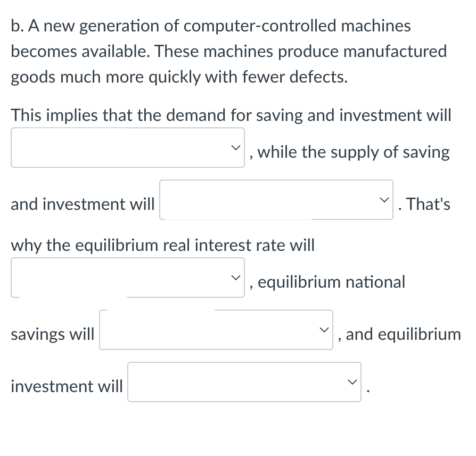476x456 pixels.
Task: Click the chevron on the interest rate selector
Action: pyautogui.click(x=236, y=278)
